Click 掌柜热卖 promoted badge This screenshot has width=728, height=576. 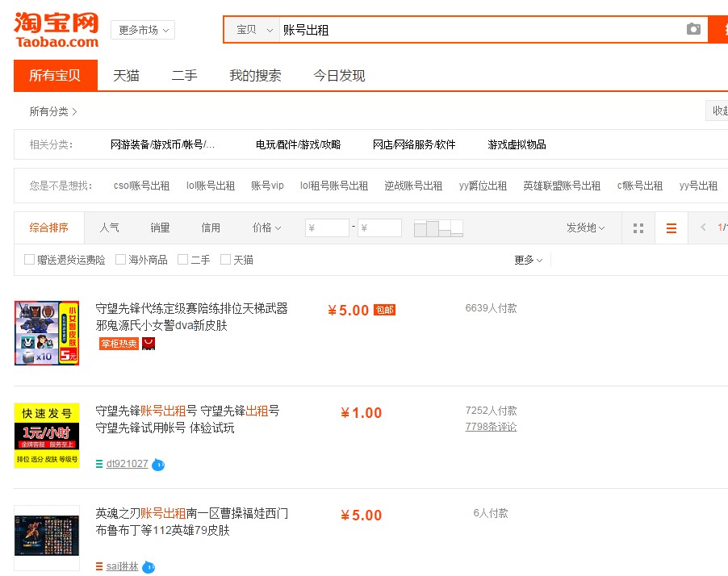click(x=119, y=344)
